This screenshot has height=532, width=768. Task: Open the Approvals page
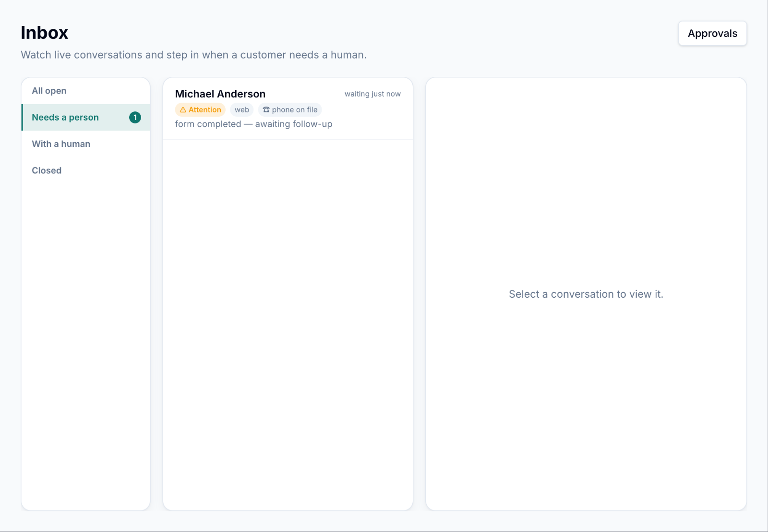[712, 34]
